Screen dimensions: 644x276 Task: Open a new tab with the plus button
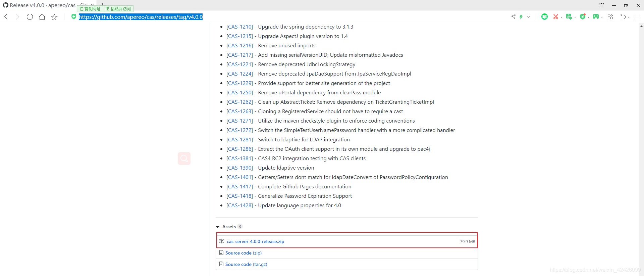click(103, 5)
